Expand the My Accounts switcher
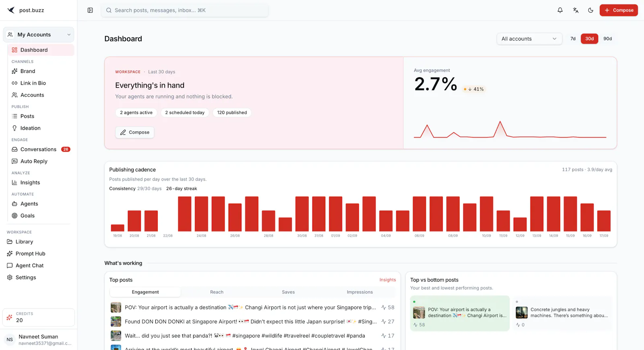644x350 pixels. pyautogui.click(x=39, y=35)
